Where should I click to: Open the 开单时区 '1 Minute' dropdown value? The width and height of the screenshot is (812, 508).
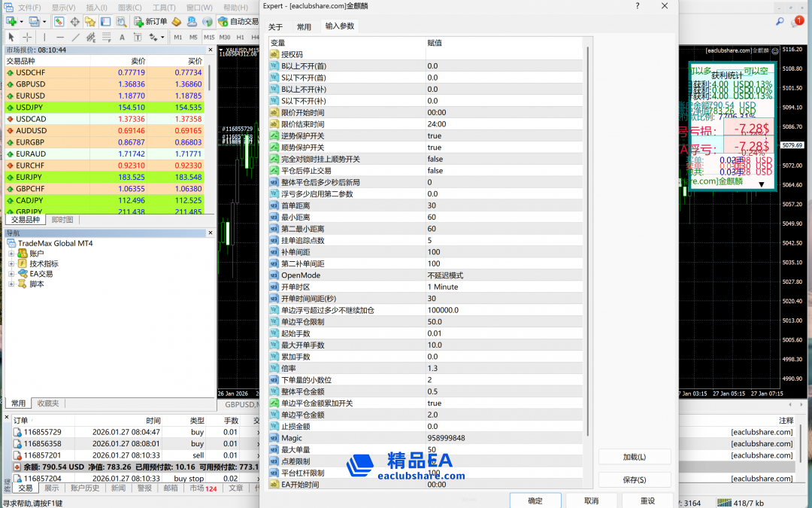444,287
